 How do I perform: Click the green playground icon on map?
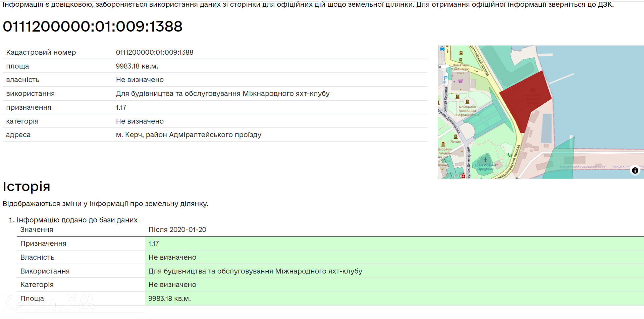pyautogui.click(x=510, y=155)
